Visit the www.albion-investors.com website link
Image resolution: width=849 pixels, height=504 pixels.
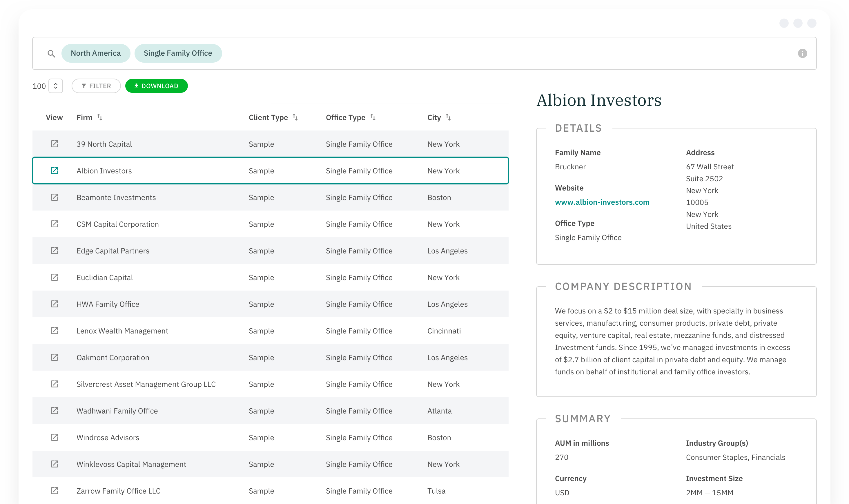pyautogui.click(x=602, y=202)
